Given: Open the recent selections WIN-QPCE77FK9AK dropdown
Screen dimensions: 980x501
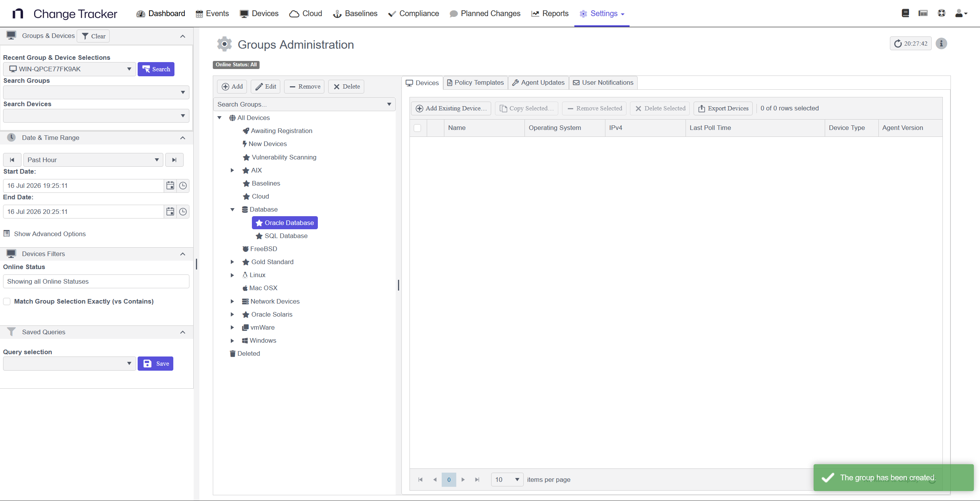Looking at the screenshot, I should pos(69,69).
